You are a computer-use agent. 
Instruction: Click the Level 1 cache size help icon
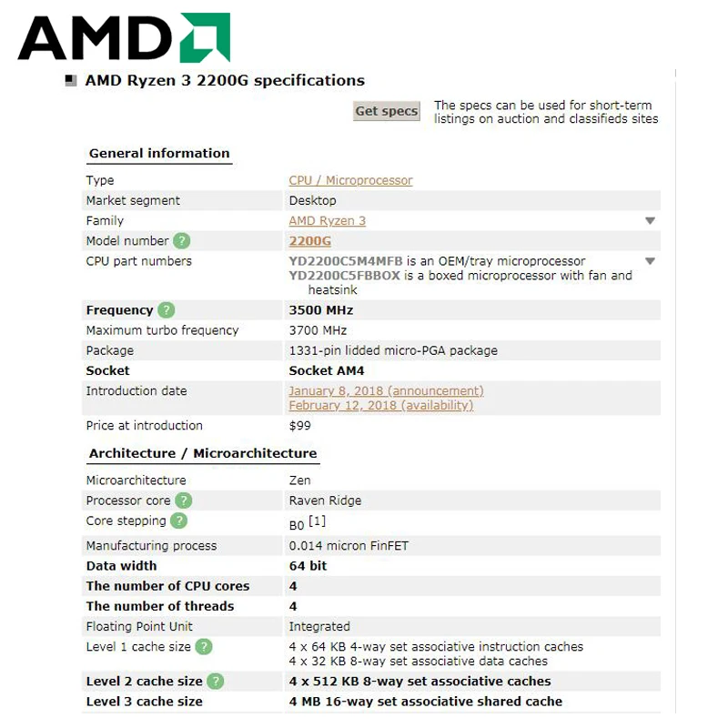[x=204, y=647]
